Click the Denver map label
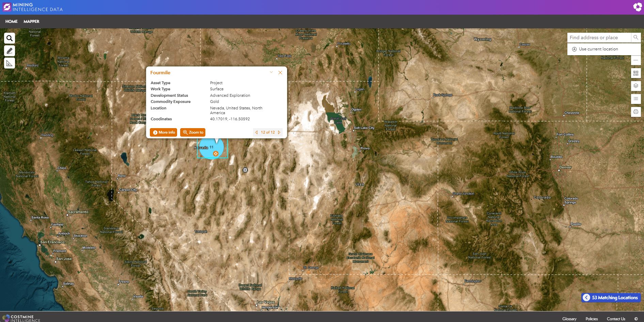This screenshot has width=644, height=322. 565,167
